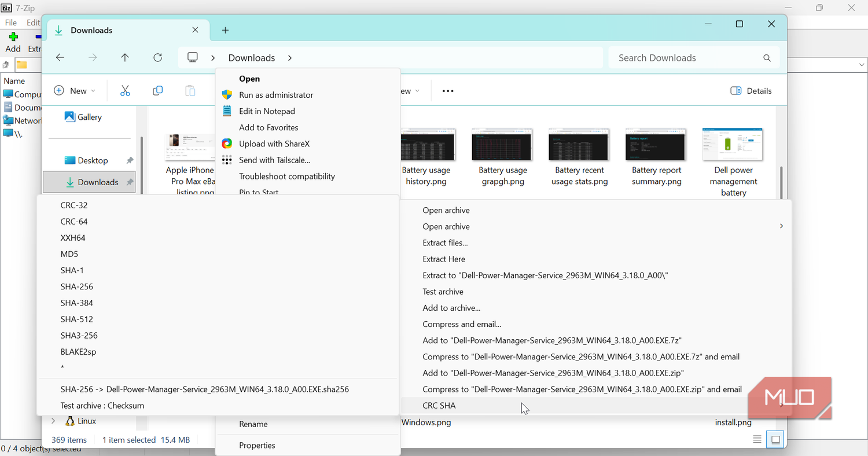868x456 pixels.
Task: Refresh the Downloads folder
Action: pyautogui.click(x=157, y=58)
